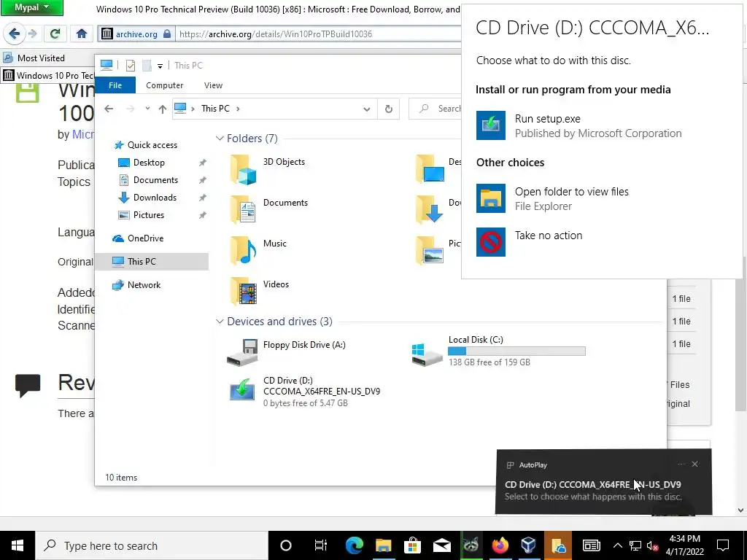
Task: Click the browser URL address field
Action: tap(318, 34)
